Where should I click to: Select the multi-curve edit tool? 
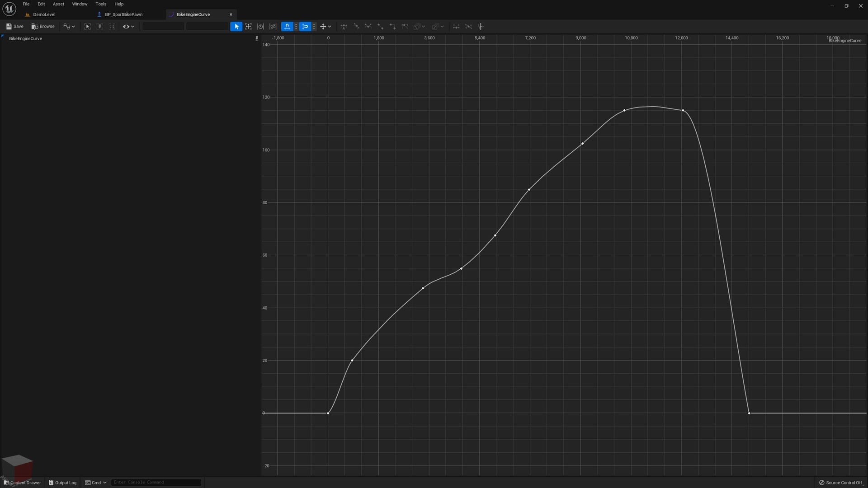coord(273,27)
